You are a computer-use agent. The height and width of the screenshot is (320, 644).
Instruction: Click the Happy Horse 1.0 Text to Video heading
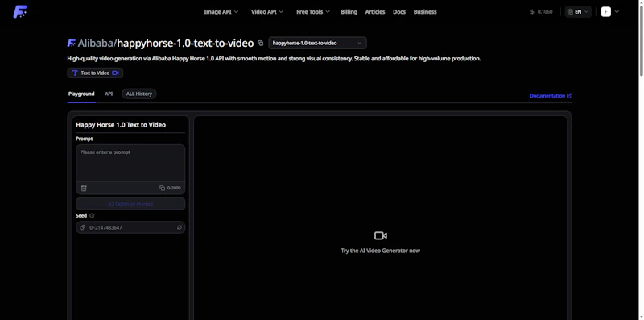(121, 125)
